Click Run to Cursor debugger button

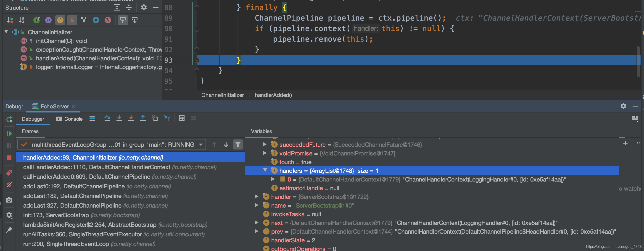point(167,118)
